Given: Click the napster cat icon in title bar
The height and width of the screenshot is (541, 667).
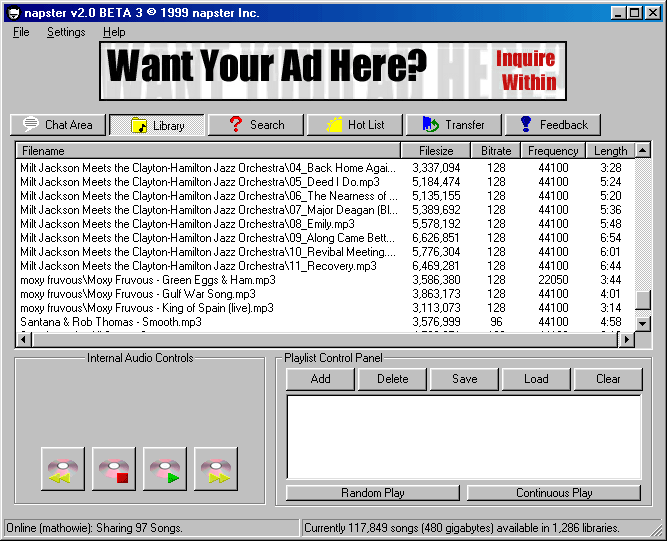Looking at the screenshot, I should pos(14,13).
